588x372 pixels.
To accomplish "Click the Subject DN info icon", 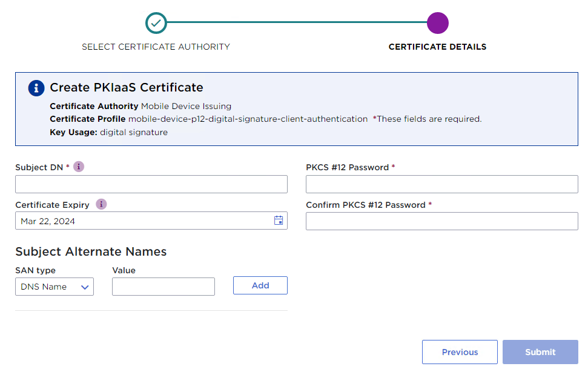I will pyautogui.click(x=79, y=167).
